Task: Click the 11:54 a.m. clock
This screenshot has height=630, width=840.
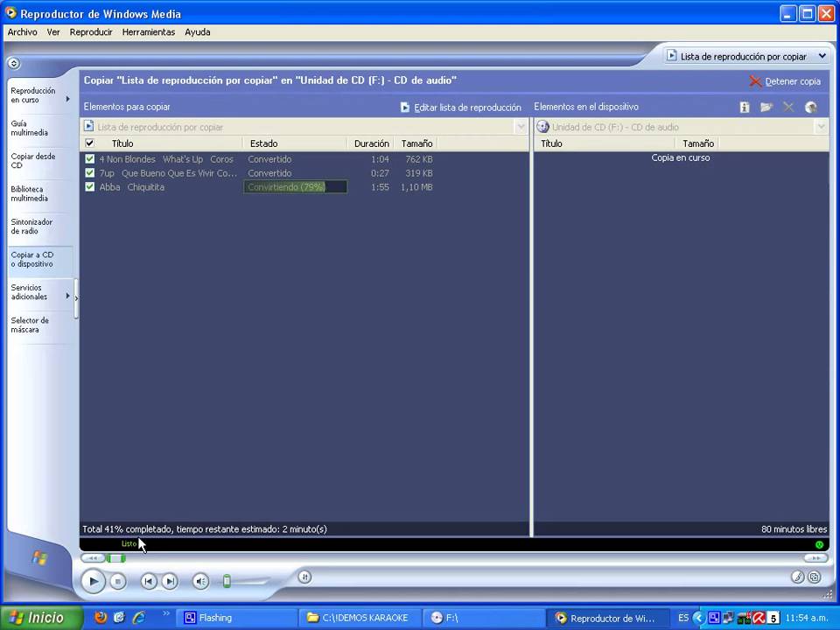Action: click(807, 619)
